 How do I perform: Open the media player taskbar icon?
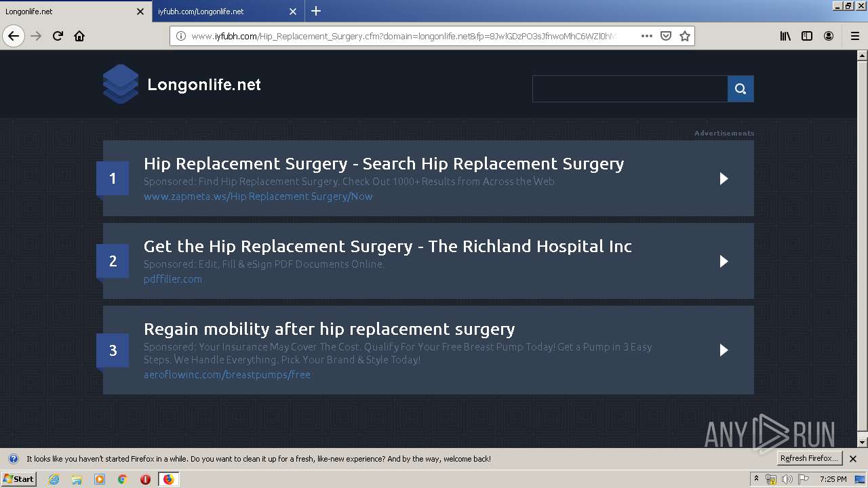point(100,479)
